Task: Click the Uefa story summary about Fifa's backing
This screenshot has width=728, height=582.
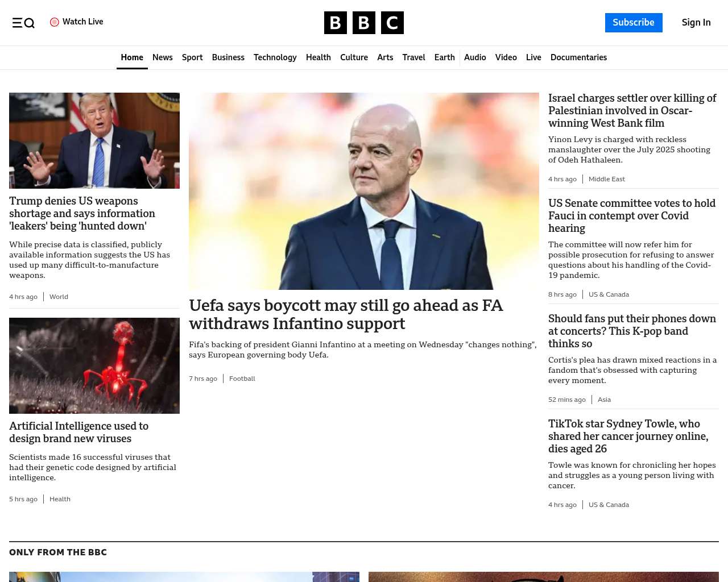Action: 363,350
